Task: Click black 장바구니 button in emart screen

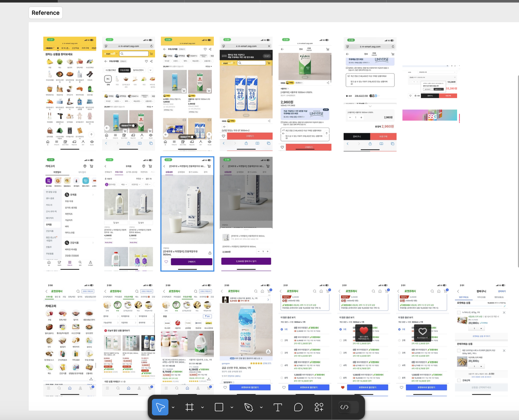Action: coord(357,136)
